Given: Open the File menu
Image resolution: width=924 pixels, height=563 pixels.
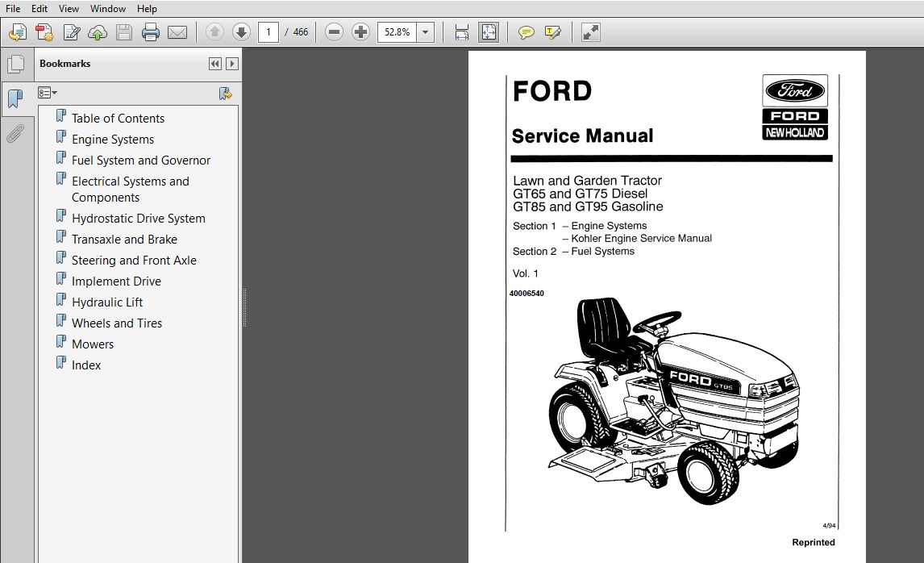Looking at the screenshot, I should 13,8.
